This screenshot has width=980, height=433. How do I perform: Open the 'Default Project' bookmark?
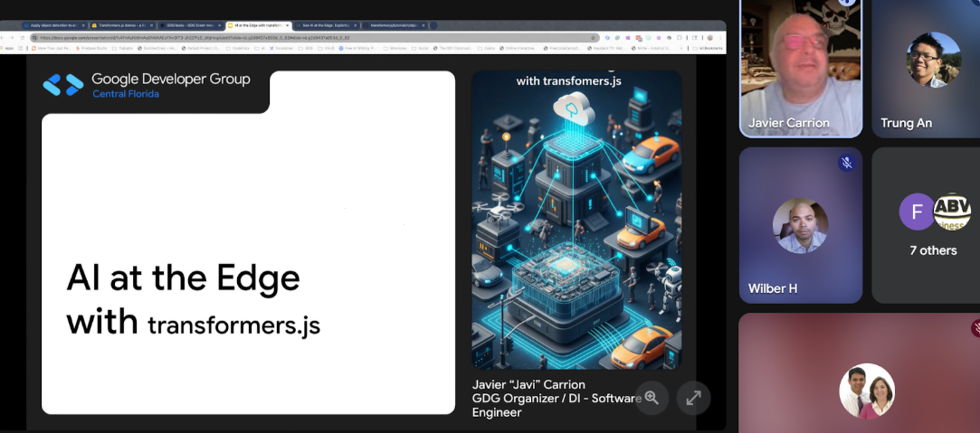click(201, 48)
